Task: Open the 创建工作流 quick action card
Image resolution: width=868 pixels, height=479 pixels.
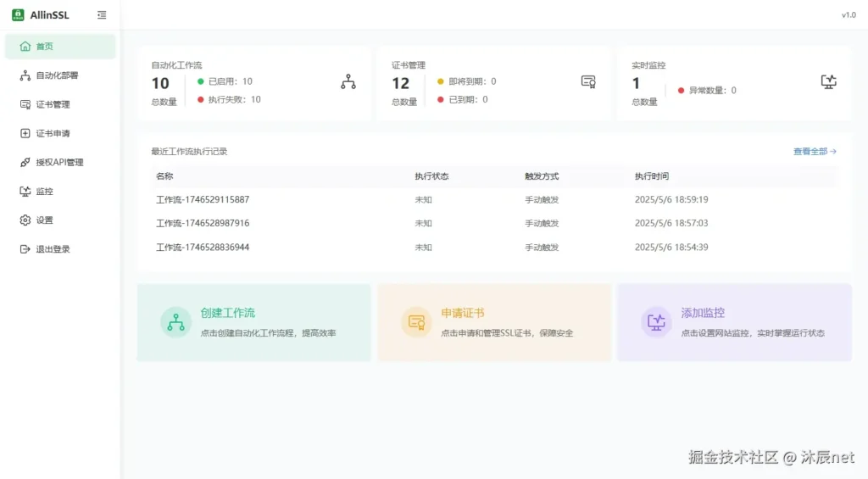Action: [x=254, y=322]
